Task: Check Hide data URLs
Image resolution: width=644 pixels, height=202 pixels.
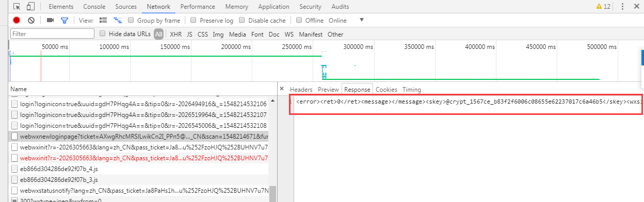Action: click(x=103, y=33)
